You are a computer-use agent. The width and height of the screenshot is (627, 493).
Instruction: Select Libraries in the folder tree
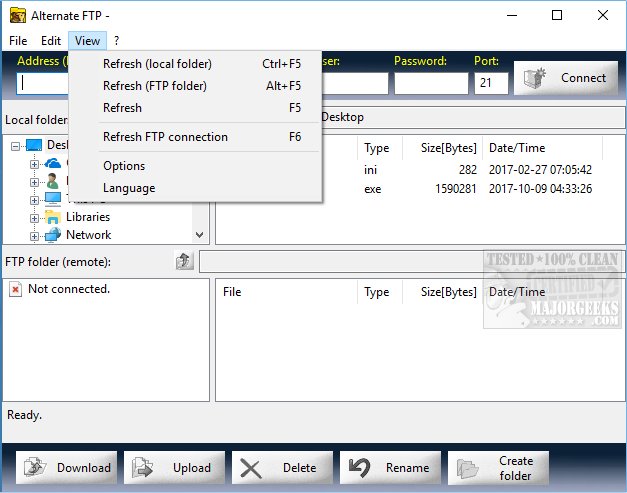[88, 217]
